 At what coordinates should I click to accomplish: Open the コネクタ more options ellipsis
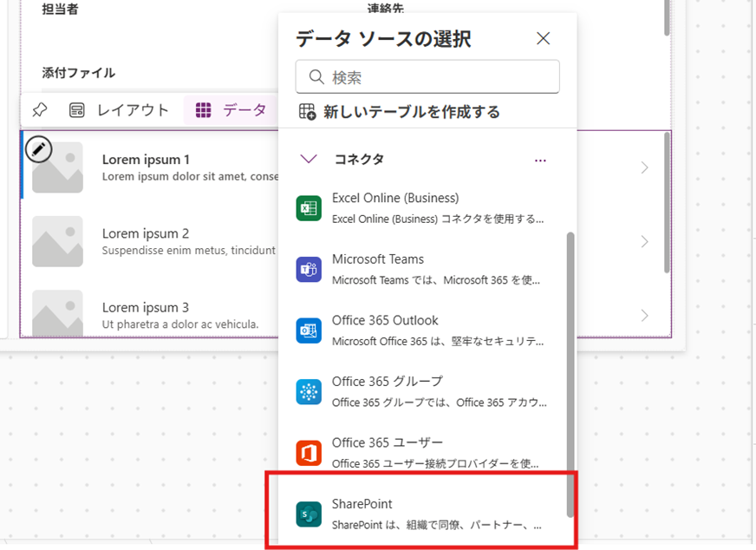click(541, 160)
